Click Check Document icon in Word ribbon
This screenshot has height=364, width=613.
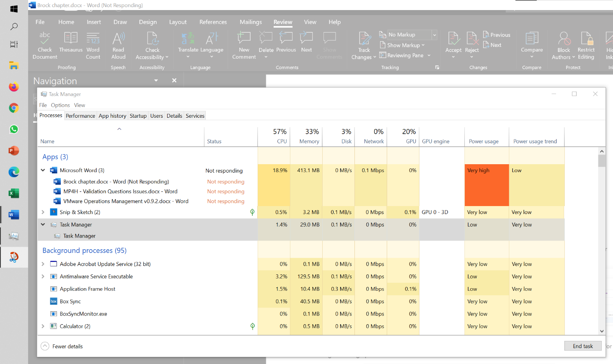tap(44, 39)
